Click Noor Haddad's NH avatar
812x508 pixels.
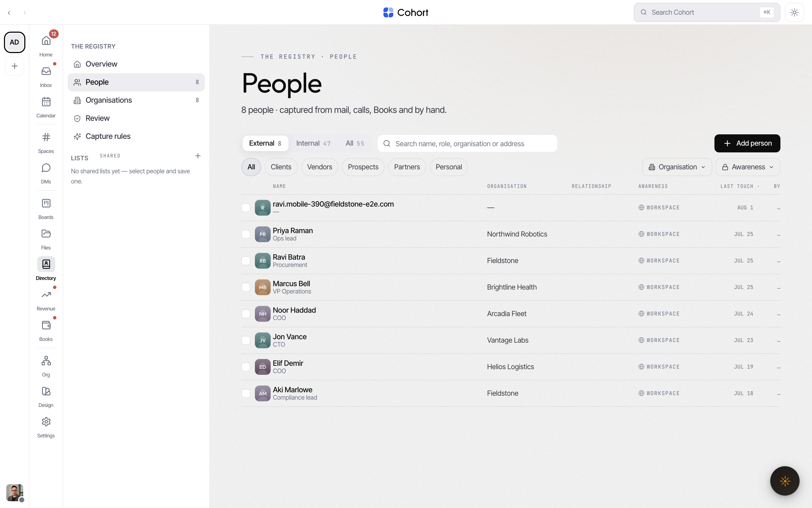pyautogui.click(x=262, y=314)
